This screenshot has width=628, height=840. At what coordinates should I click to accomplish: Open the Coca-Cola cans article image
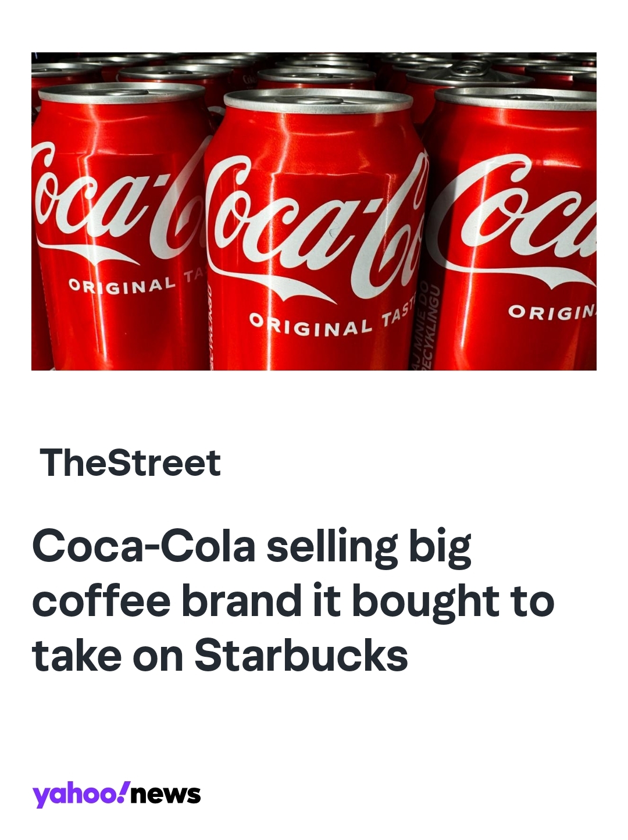[314, 211]
